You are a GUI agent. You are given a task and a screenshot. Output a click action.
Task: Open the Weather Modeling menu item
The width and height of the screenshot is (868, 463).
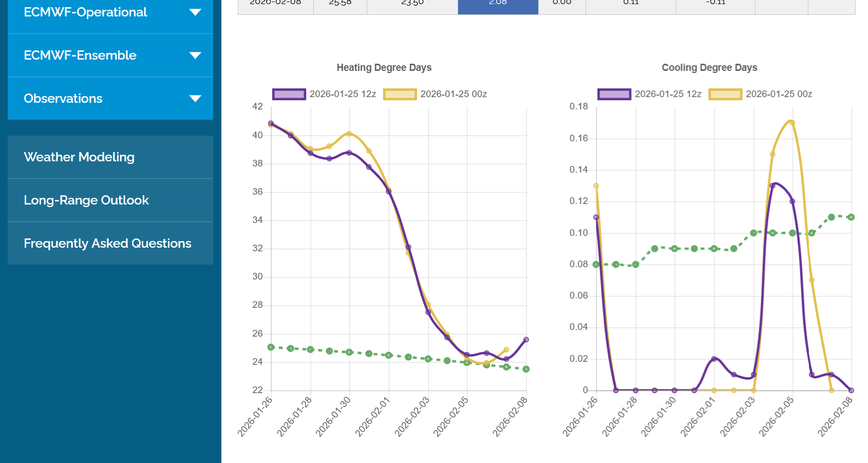click(x=79, y=157)
